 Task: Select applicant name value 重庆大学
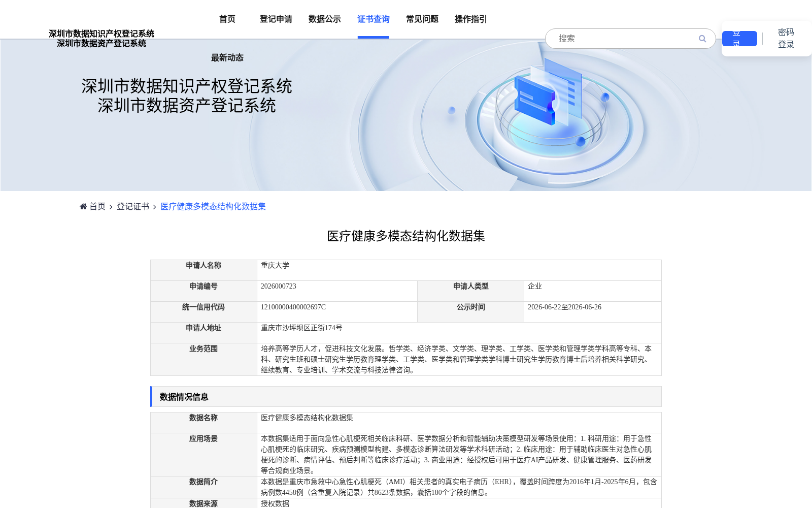click(275, 265)
